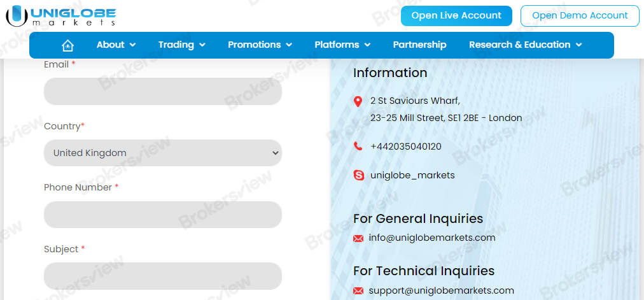Screen dimensions: 644x300
Task: Click the uniglobe_markets Skype handle
Action: (x=412, y=175)
